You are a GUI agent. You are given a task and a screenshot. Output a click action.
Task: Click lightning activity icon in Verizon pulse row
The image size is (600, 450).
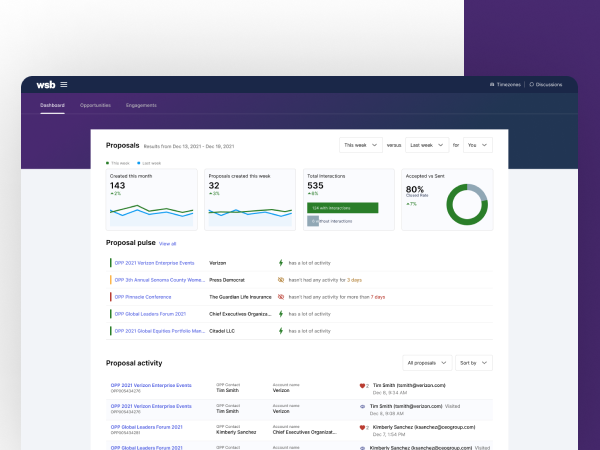281,263
